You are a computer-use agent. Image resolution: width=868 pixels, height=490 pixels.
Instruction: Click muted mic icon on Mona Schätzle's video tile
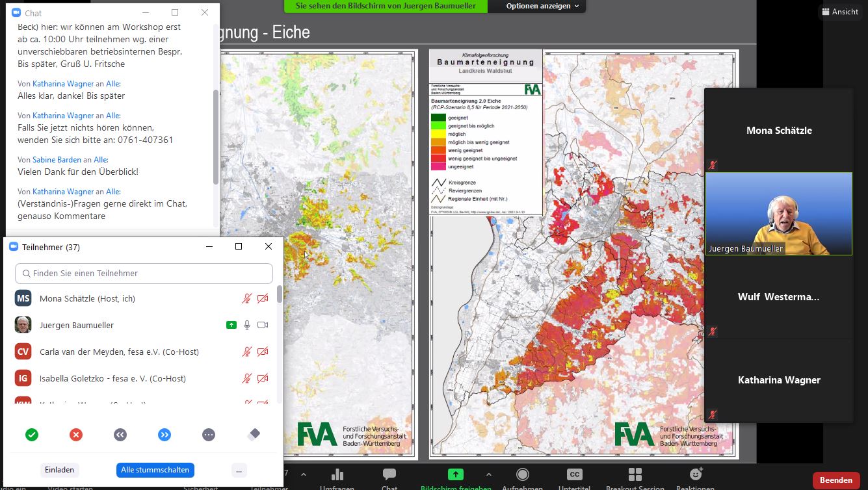(x=713, y=165)
